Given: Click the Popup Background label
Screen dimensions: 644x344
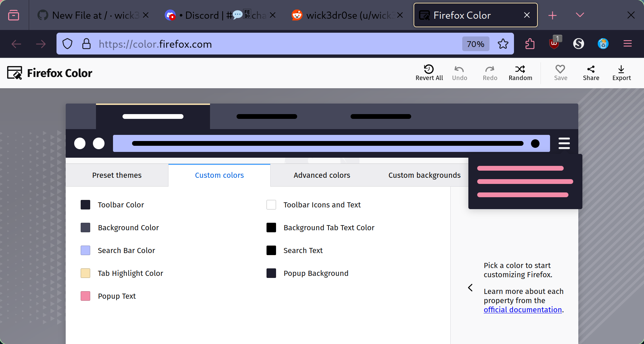Looking at the screenshot, I should pos(316,273).
